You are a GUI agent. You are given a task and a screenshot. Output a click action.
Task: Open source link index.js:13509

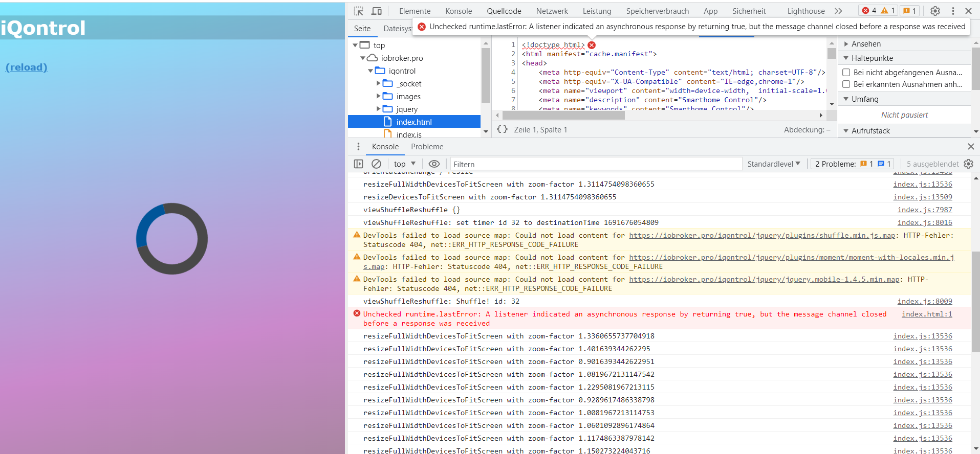(x=923, y=197)
